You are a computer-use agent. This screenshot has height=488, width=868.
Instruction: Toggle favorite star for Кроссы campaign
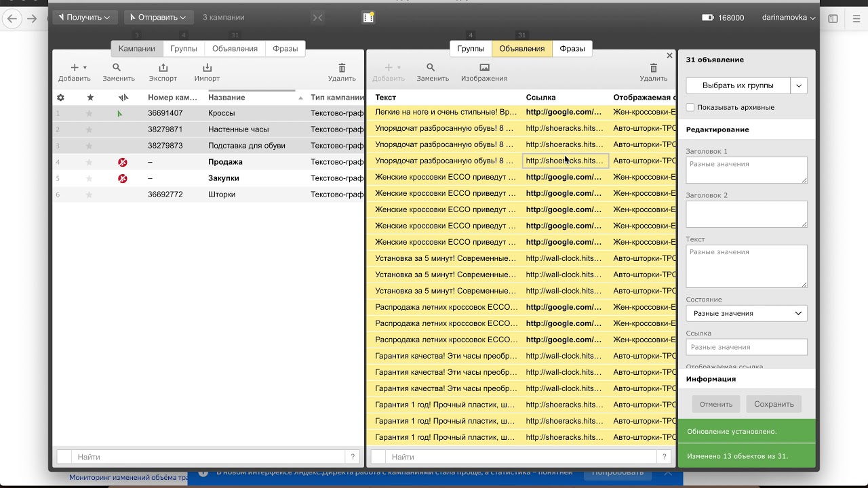click(x=89, y=113)
